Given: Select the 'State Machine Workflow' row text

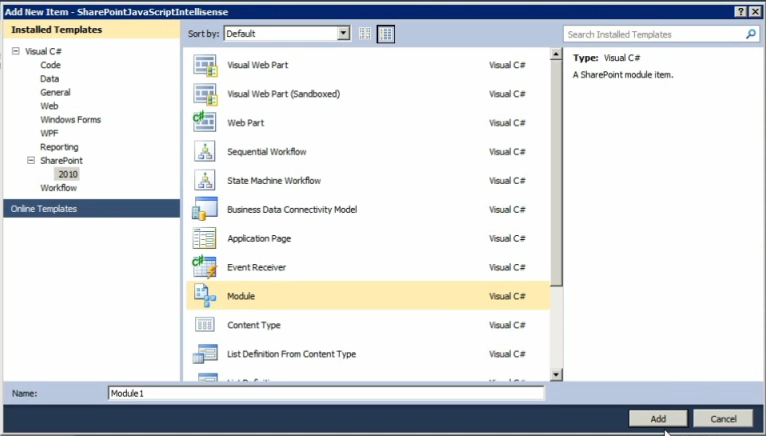Looking at the screenshot, I should [x=274, y=180].
